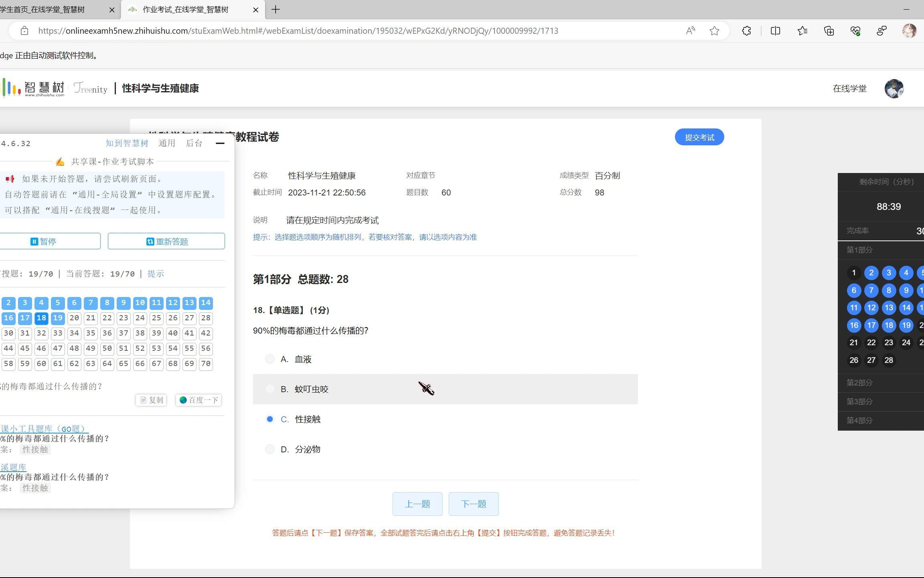The width and height of the screenshot is (924, 578).
Task: Select option C 性接触 radio button
Action: point(270,419)
